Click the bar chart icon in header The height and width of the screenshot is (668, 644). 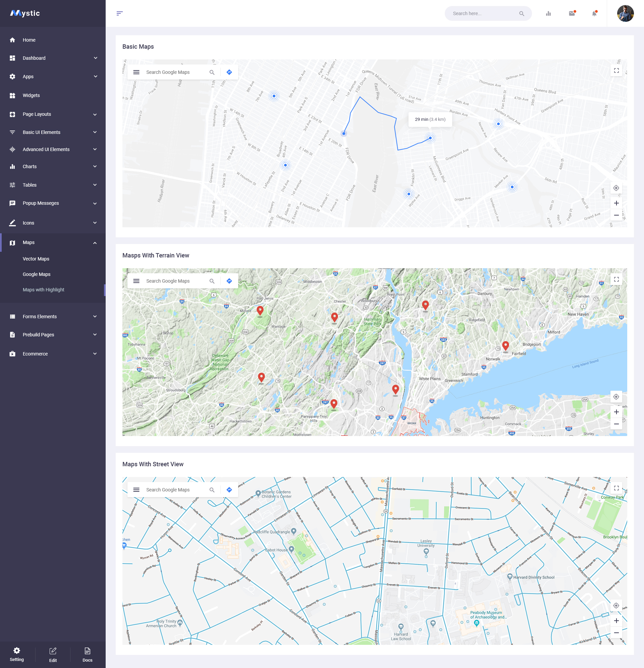coord(548,14)
